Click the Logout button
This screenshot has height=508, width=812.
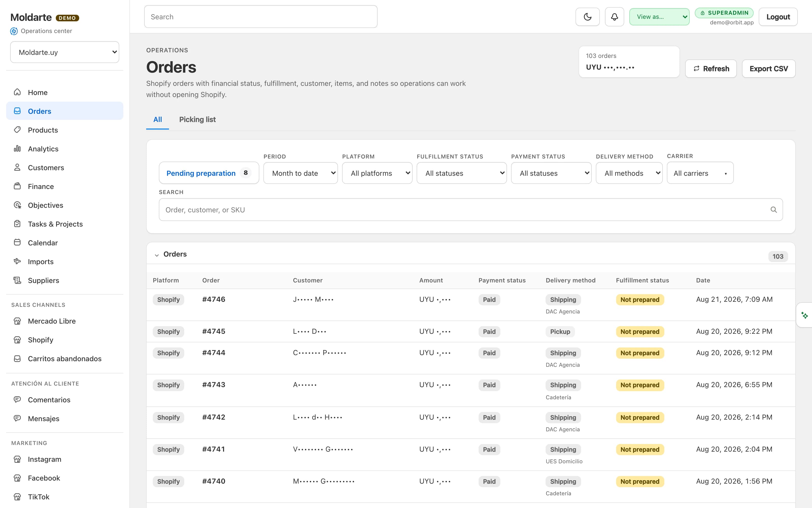[x=778, y=17]
